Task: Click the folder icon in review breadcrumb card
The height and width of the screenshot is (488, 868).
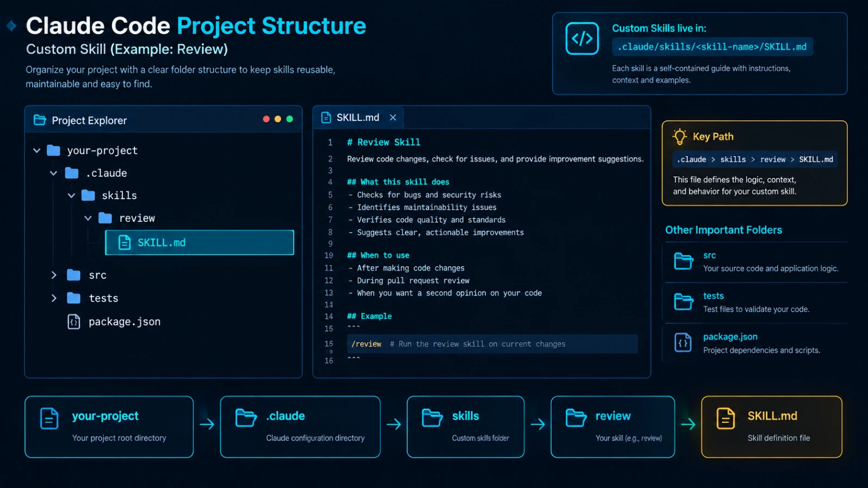Action: [x=576, y=418]
